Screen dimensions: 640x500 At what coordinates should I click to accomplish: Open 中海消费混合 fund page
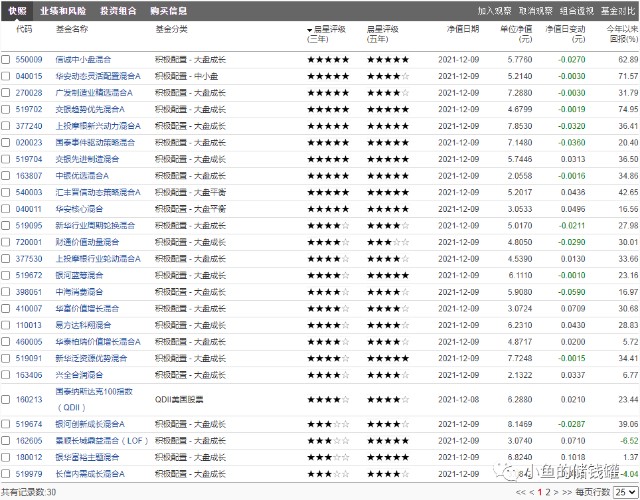coord(79,292)
